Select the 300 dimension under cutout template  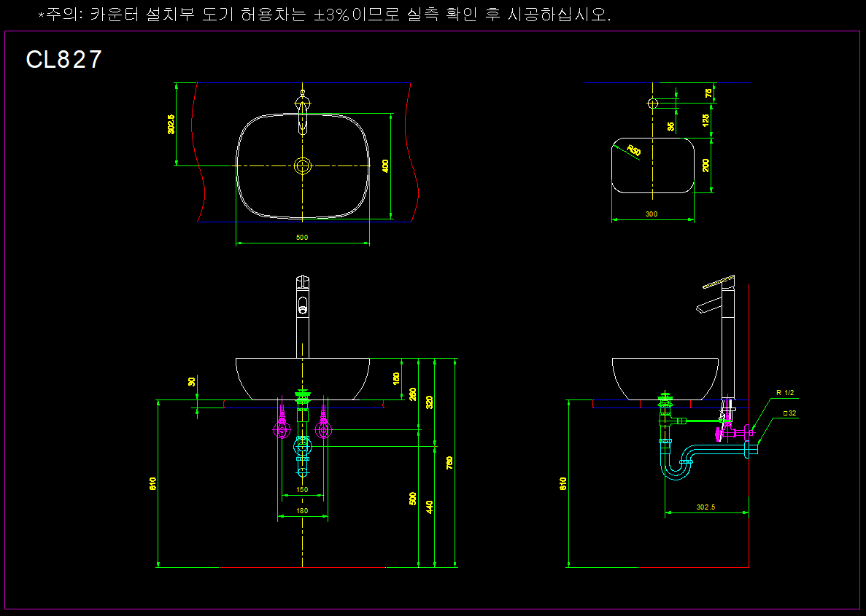[652, 214]
